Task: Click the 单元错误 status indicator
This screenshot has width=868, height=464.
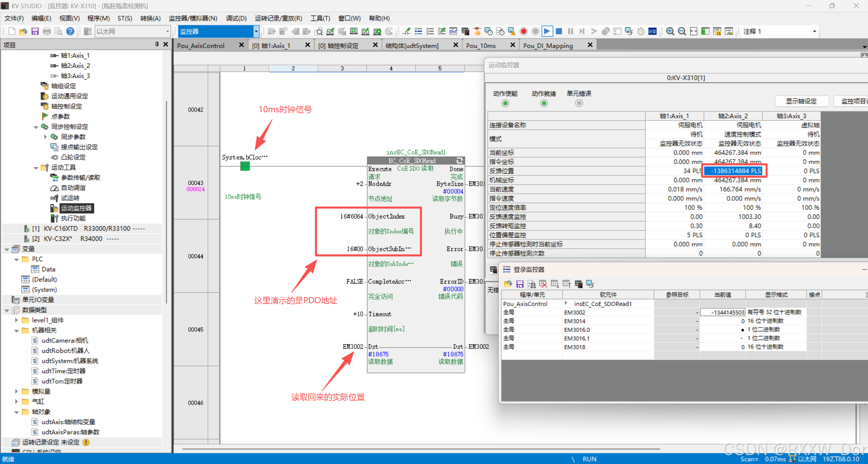Action: tap(579, 103)
